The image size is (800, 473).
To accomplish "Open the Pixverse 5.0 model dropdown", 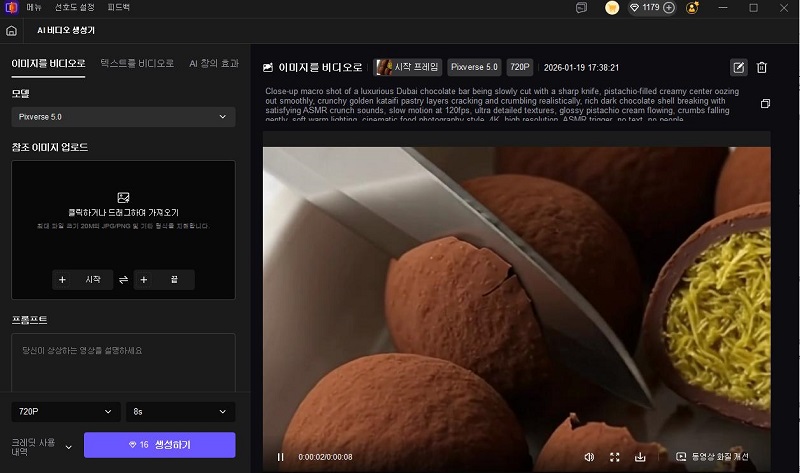I will tap(124, 117).
